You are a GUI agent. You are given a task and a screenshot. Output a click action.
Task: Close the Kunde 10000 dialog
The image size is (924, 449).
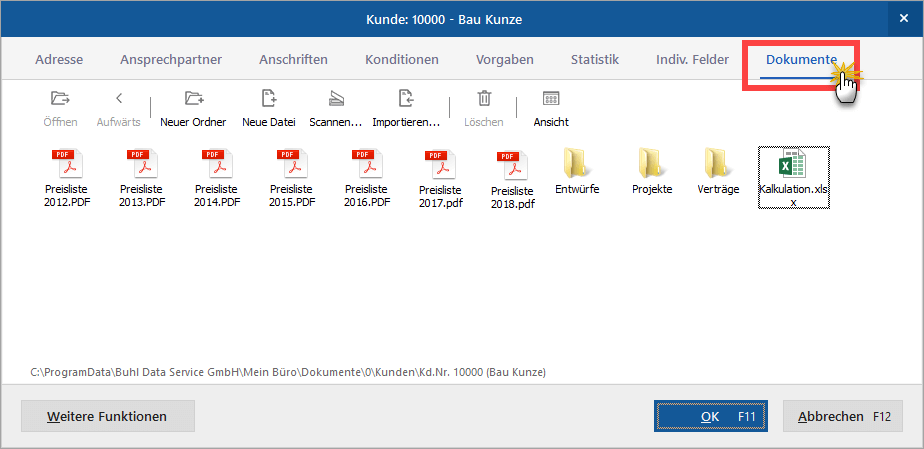tap(903, 18)
